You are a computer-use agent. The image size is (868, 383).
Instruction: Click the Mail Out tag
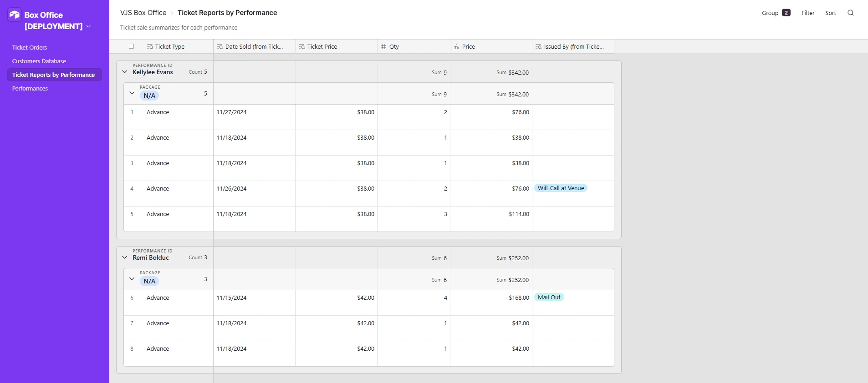(x=549, y=297)
